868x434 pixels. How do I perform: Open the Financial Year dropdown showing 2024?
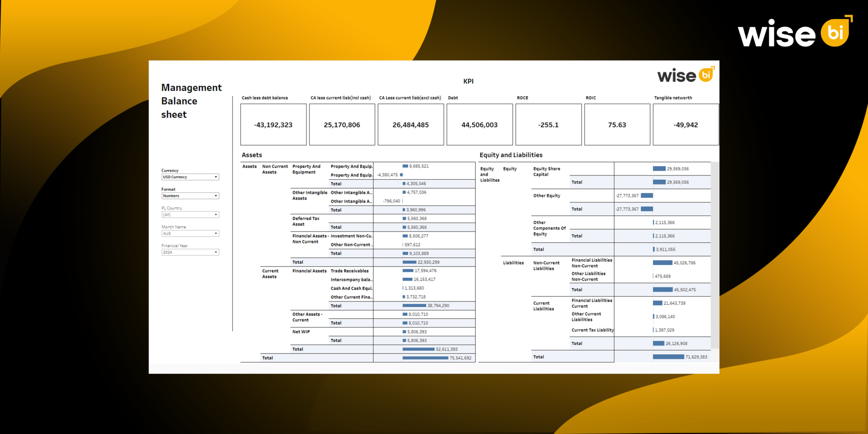(x=190, y=252)
